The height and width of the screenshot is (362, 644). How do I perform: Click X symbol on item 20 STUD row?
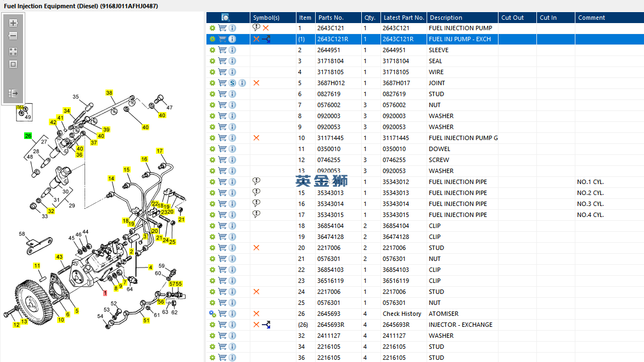pyautogui.click(x=256, y=248)
